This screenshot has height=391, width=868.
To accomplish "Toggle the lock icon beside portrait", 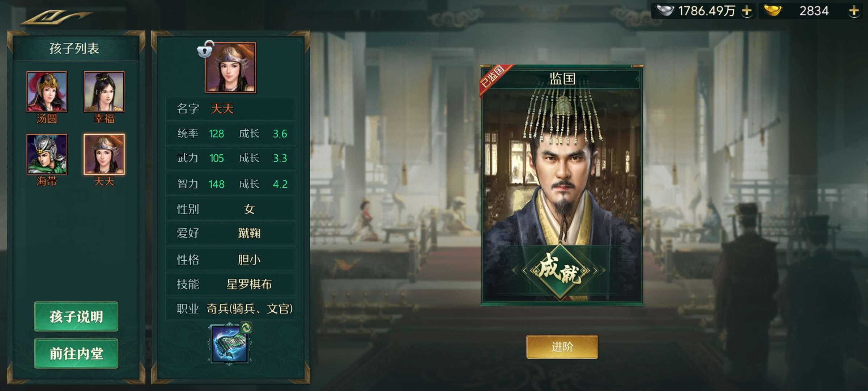I will click(x=205, y=49).
